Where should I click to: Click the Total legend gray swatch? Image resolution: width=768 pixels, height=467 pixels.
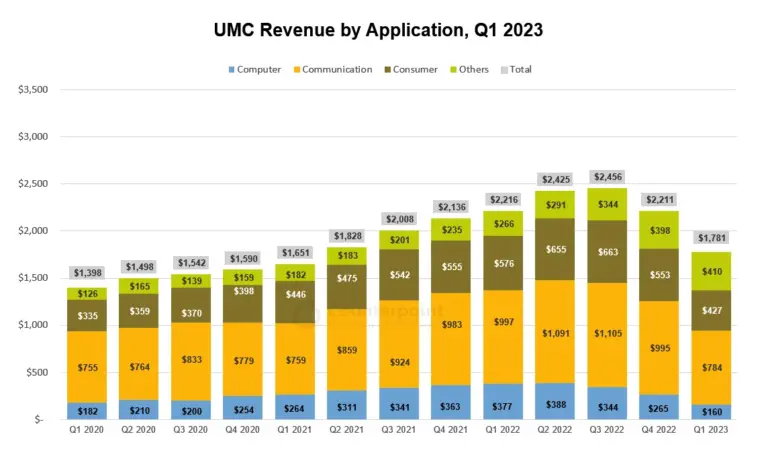(504, 70)
